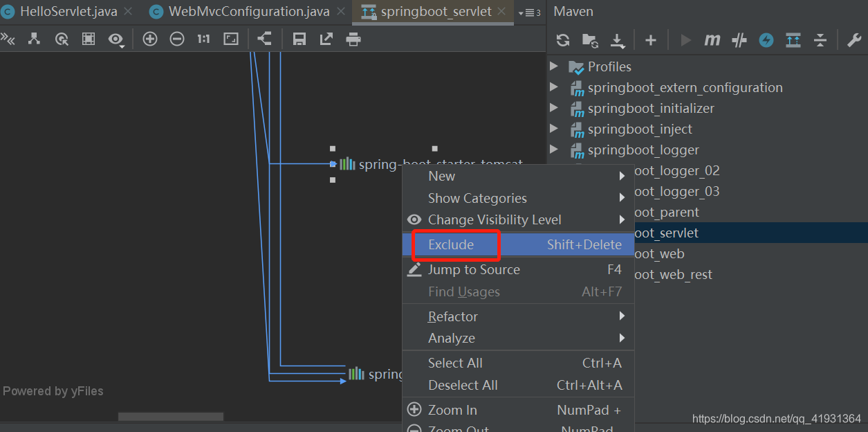Click the Run Maven build play icon

686,40
